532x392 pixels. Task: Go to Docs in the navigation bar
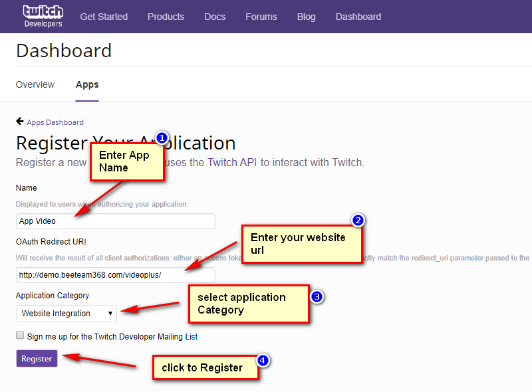click(x=215, y=17)
